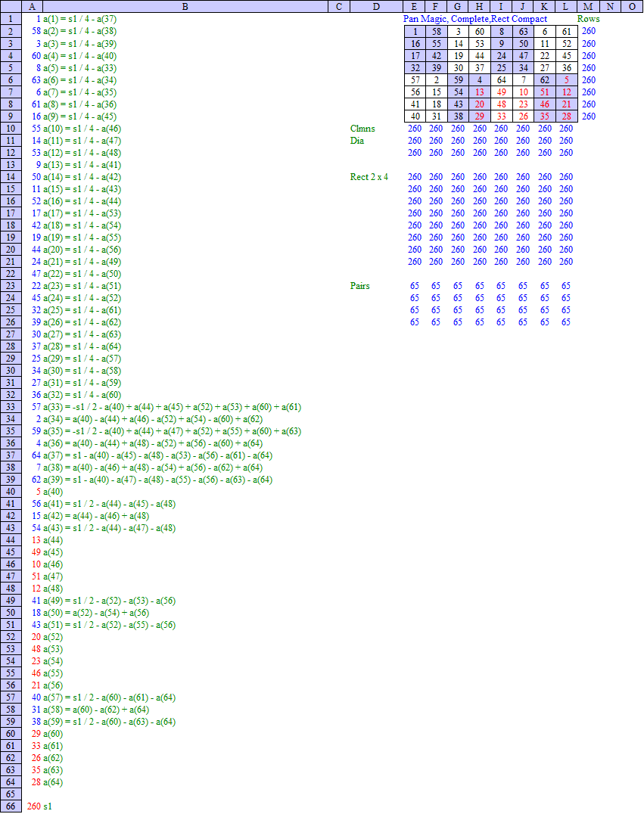Image resolution: width=644 pixels, height=814 pixels.
Task: Select row header 1
Action: click(11, 19)
